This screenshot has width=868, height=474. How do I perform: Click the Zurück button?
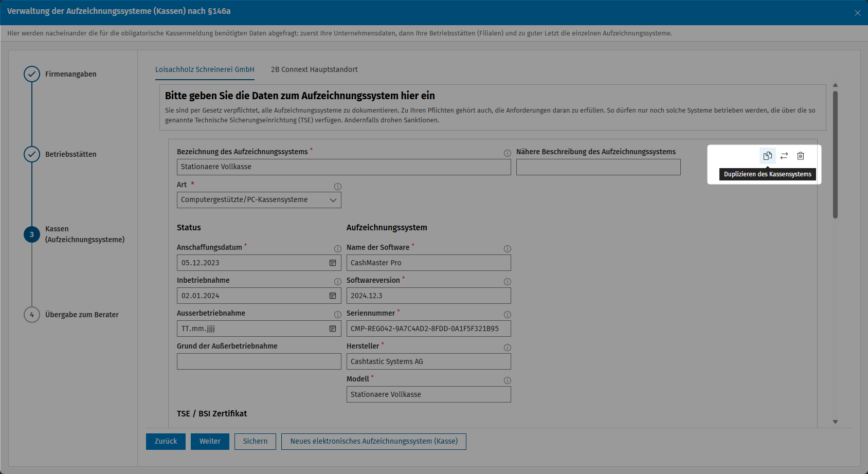[166, 442]
